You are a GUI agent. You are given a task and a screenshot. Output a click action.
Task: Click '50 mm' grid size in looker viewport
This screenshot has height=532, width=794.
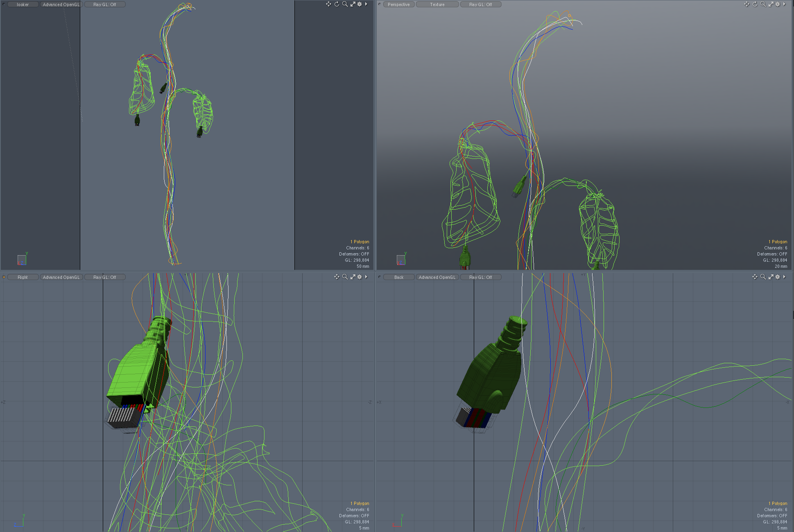coord(363,266)
